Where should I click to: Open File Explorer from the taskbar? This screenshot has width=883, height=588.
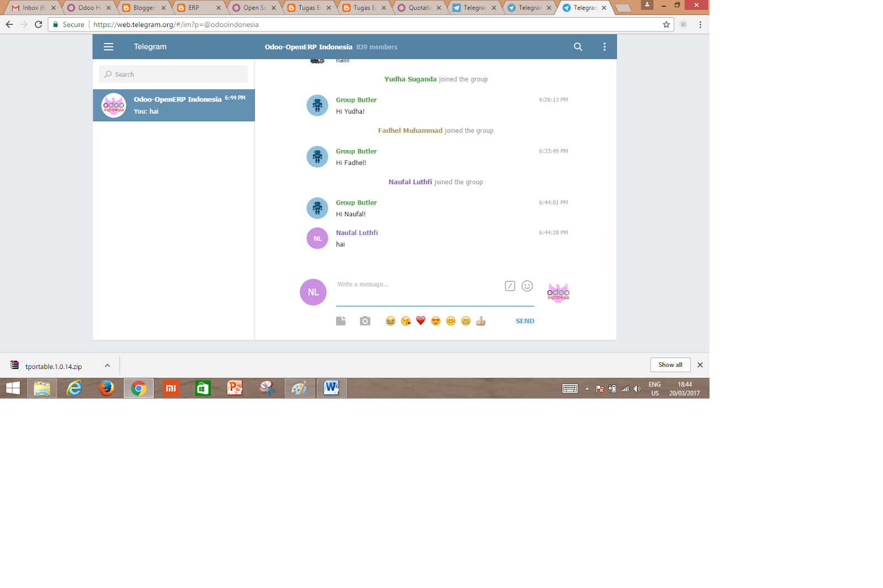42,388
